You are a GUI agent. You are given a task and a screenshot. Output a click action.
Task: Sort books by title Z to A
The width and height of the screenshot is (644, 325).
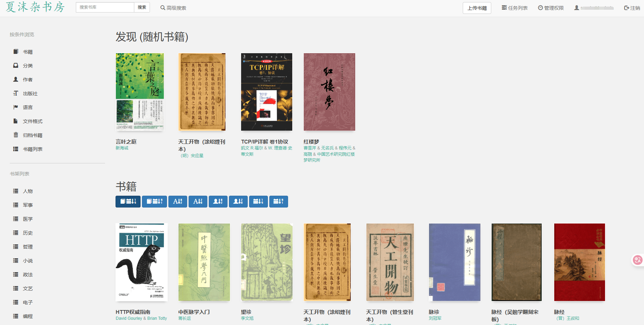pos(198,202)
